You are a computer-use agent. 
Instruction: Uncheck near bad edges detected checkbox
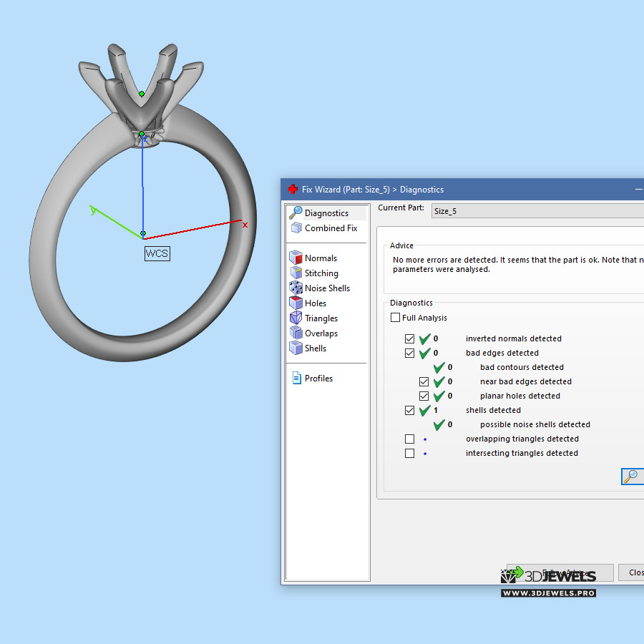pyautogui.click(x=424, y=381)
